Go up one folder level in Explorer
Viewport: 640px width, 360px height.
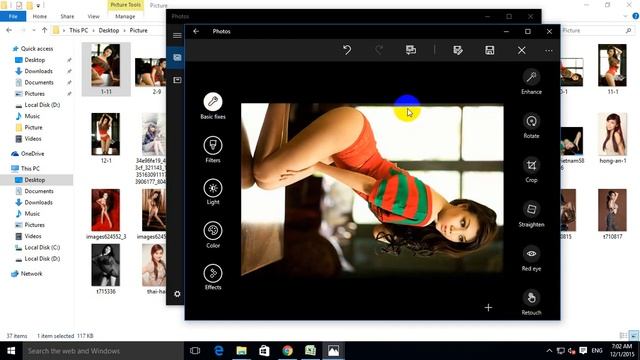tap(44, 30)
